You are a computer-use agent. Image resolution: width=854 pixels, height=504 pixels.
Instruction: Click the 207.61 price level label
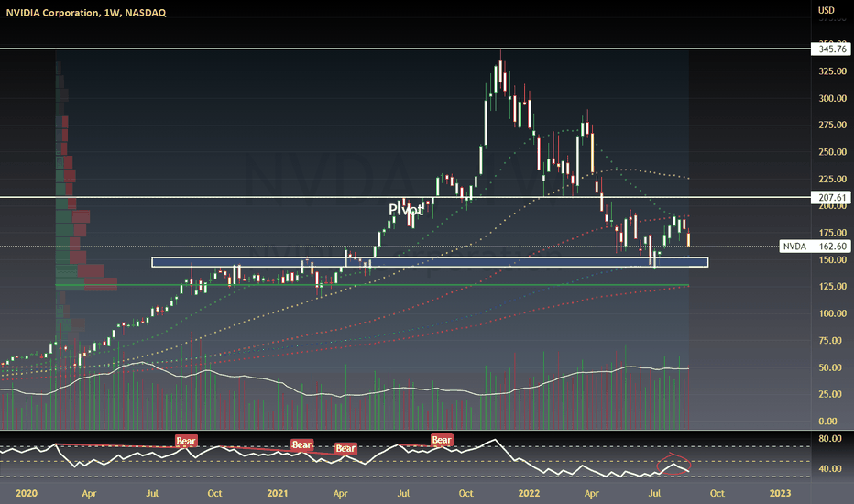(x=830, y=197)
